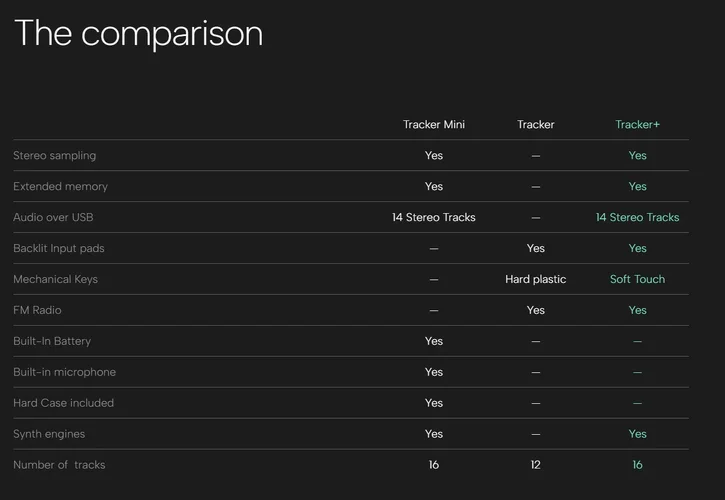Select the Tracker column header
Image resolution: width=725 pixels, height=500 pixels.
click(535, 125)
